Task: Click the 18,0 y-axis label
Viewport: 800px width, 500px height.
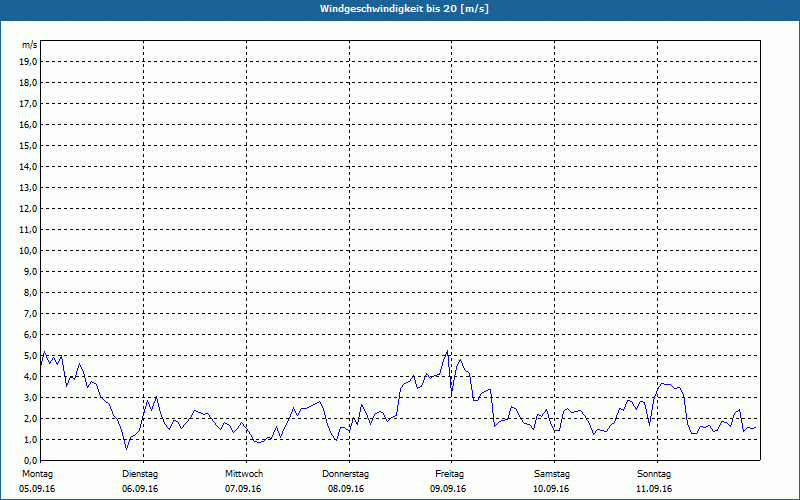Action: coord(27,83)
